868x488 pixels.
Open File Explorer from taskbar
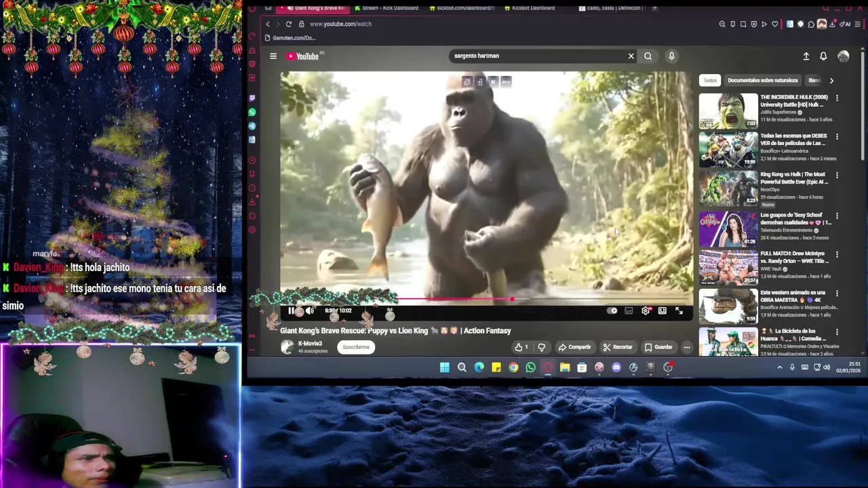(x=565, y=367)
